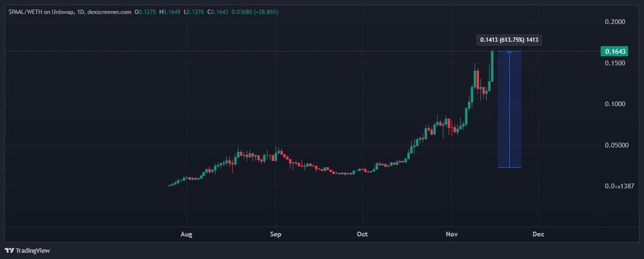Click the open value O0.1275
Image resolution: width=644 pixels, height=259 pixels.
[147, 11]
